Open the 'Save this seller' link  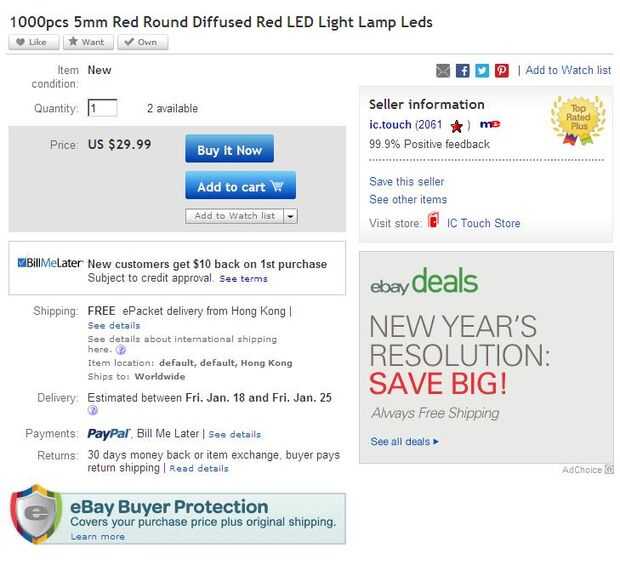[x=406, y=182]
